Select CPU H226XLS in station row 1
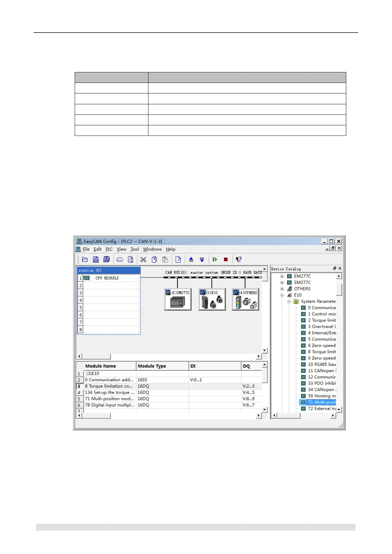The height and width of the screenshot is (554, 392). point(107,278)
